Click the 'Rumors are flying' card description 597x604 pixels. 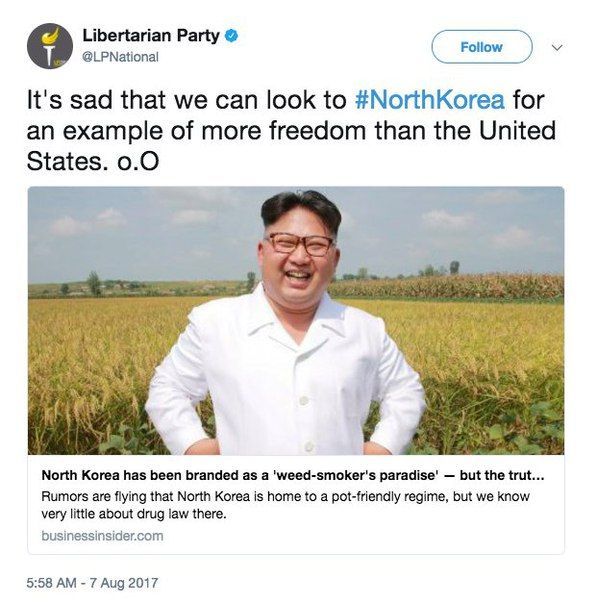[x=285, y=505]
